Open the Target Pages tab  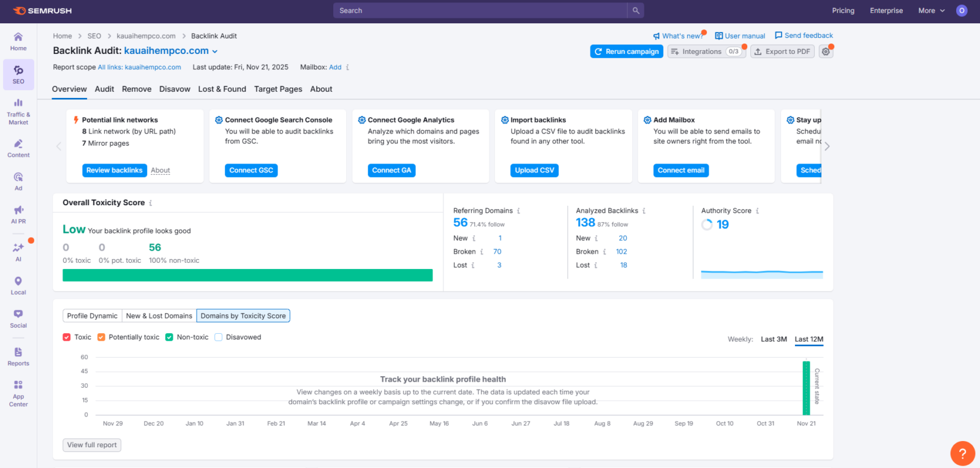coord(278,89)
